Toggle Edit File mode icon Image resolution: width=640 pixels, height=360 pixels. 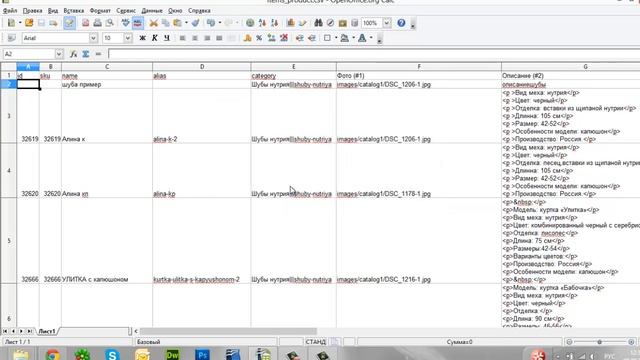pyautogui.click(x=69, y=23)
